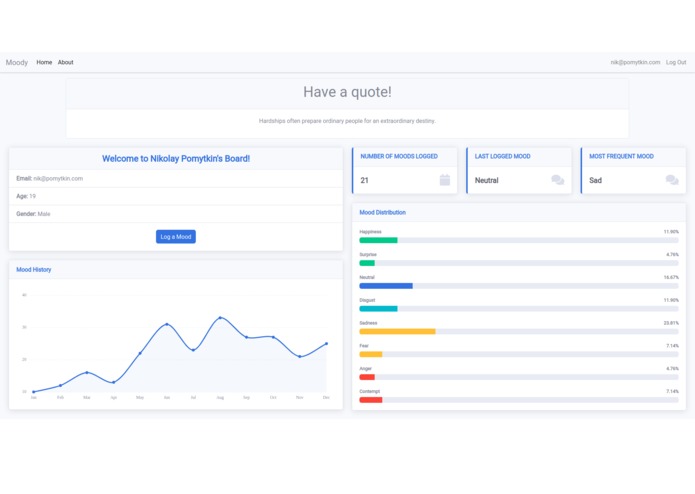This screenshot has height=494, width=695.
Task: Click the Surprise progress bar
Action: click(x=519, y=263)
